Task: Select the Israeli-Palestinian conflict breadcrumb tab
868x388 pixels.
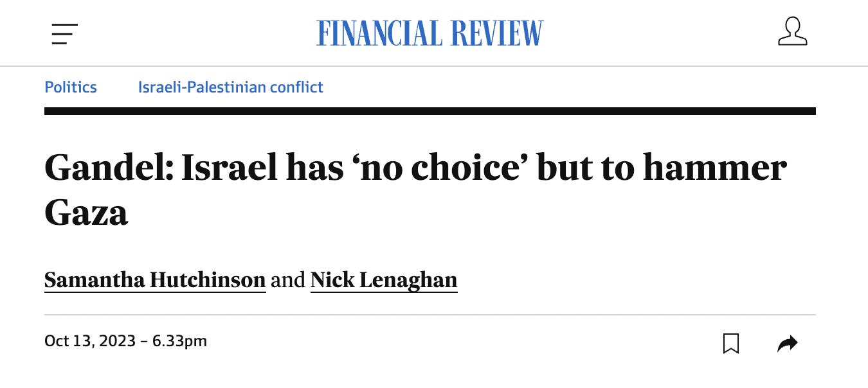Action: (230, 87)
